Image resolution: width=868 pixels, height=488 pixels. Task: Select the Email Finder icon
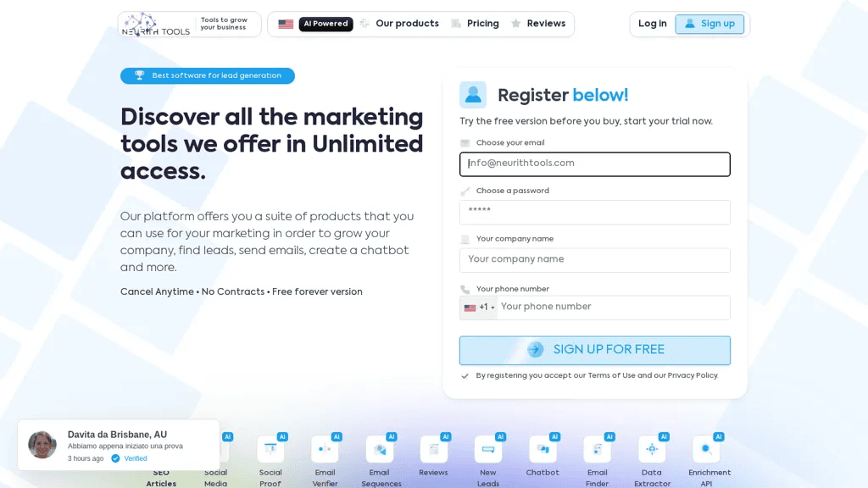pyautogui.click(x=598, y=449)
